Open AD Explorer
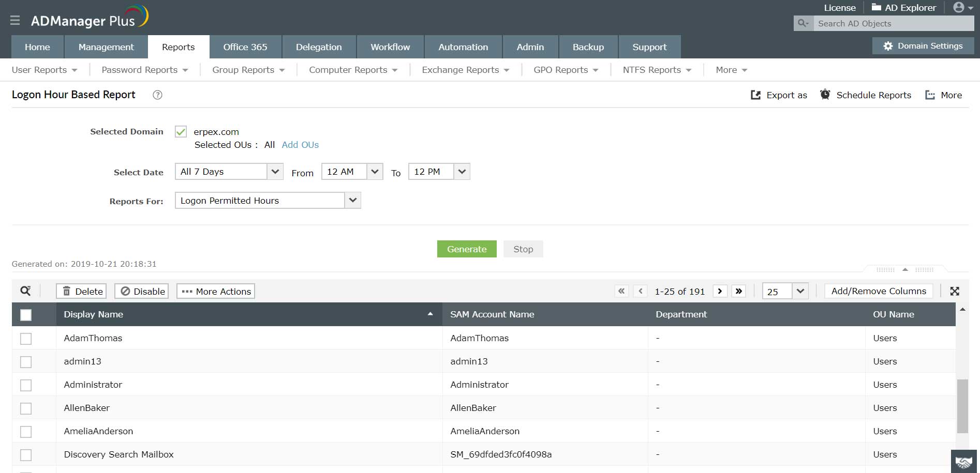 pos(903,8)
